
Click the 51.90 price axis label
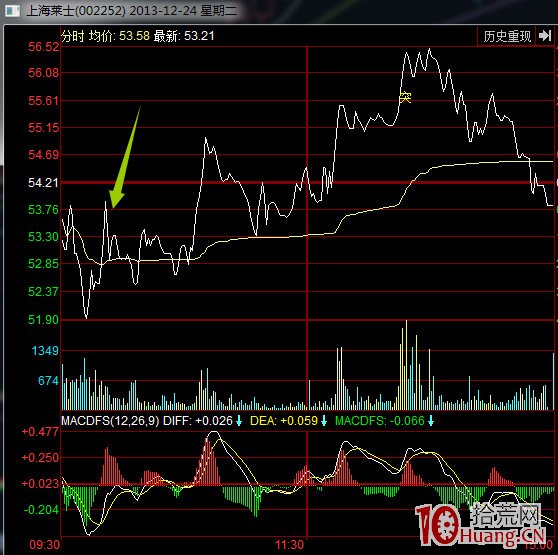(x=43, y=320)
